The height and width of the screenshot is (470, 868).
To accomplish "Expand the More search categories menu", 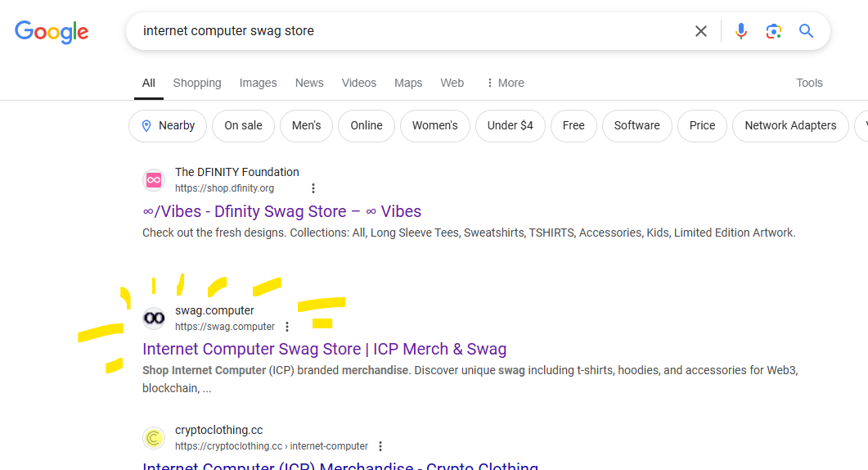I will tap(505, 84).
